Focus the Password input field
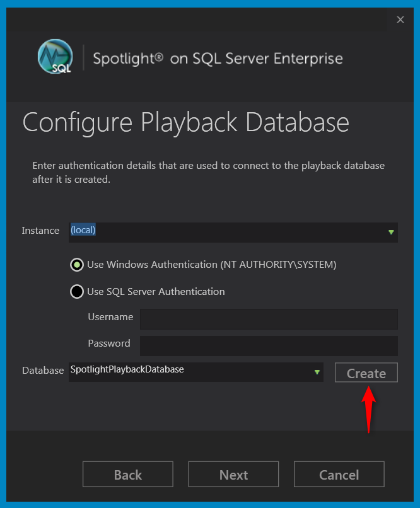The height and width of the screenshot is (508, 420). coord(269,345)
